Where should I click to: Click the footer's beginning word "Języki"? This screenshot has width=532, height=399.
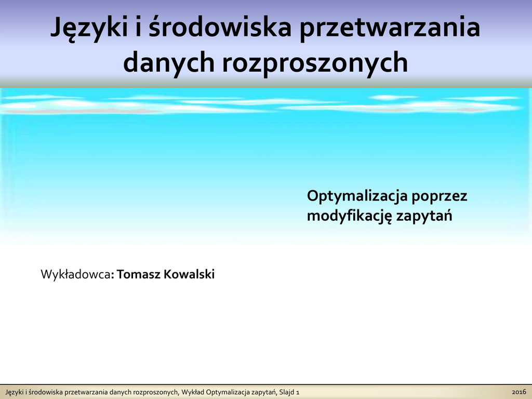click(x=14, y=392)
